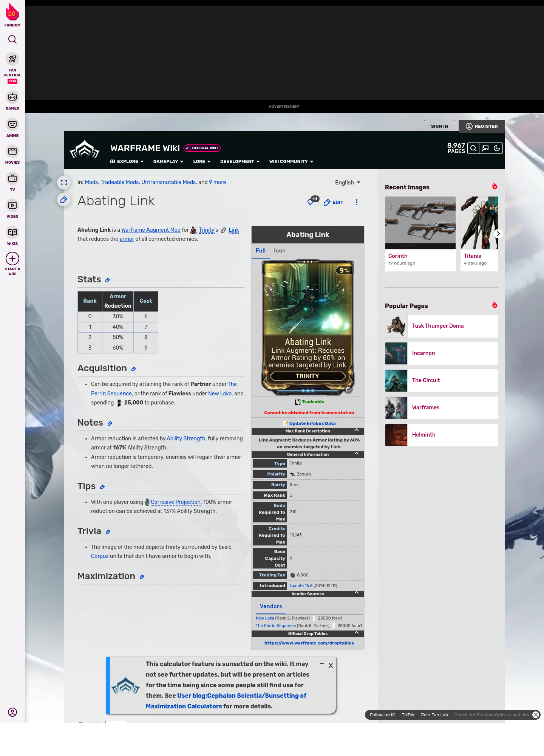Open the Corrosive Projection link
Screen dimensions: 544x756
click(x=176, y=502)
